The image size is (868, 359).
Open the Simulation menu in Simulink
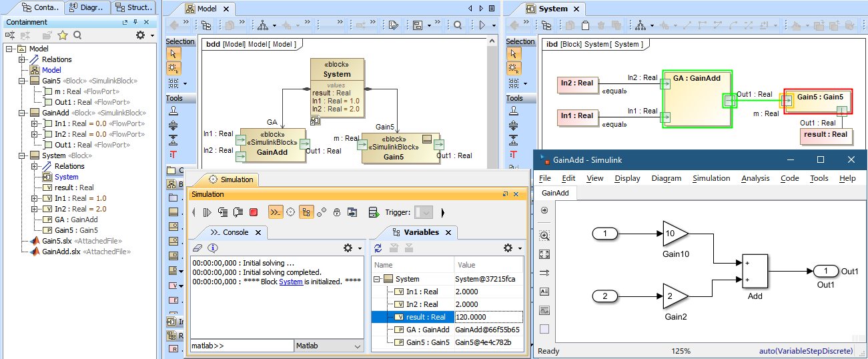click(711, 178)
